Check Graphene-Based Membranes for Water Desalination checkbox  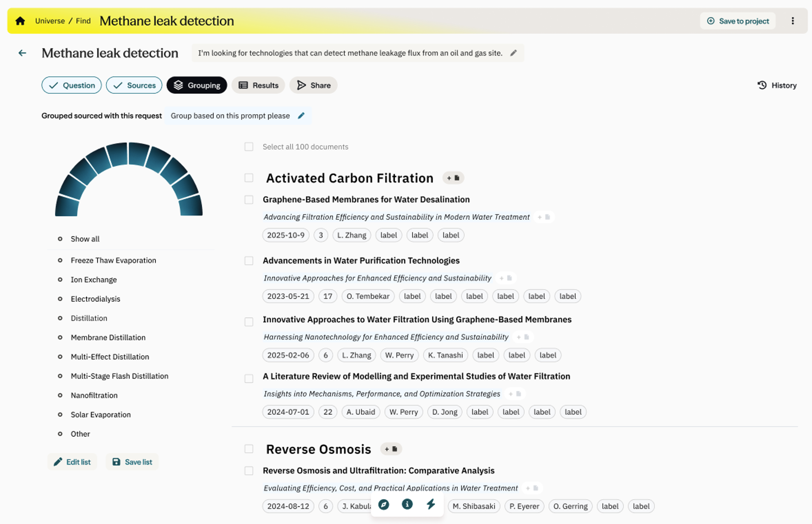(x=249, y=200)
